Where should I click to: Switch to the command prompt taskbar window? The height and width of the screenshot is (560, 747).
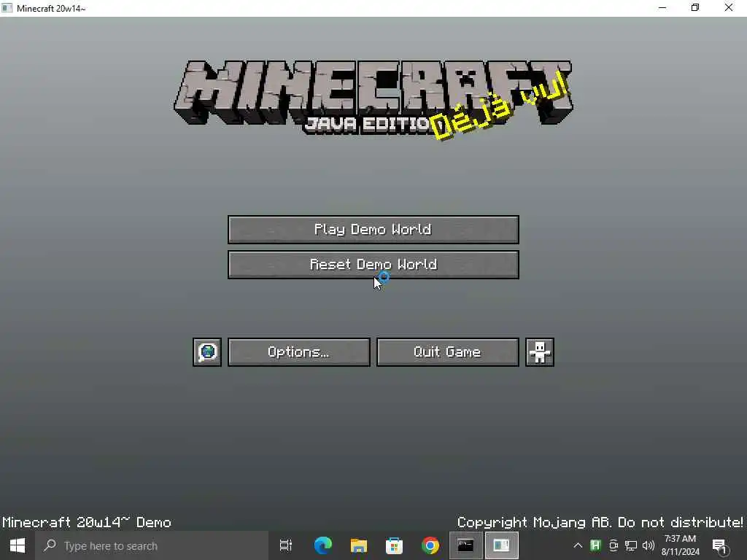coord(465,545)
